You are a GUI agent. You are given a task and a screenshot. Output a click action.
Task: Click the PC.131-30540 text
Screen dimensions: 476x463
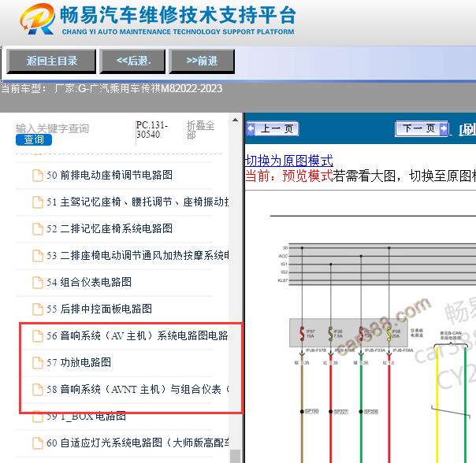pos(152,130)
